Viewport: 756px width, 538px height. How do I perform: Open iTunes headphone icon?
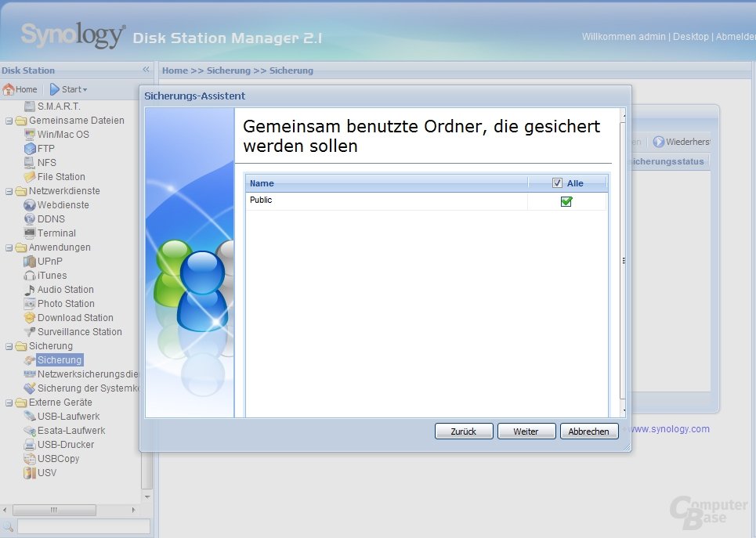pyautogui.click(x=30, y=276)
